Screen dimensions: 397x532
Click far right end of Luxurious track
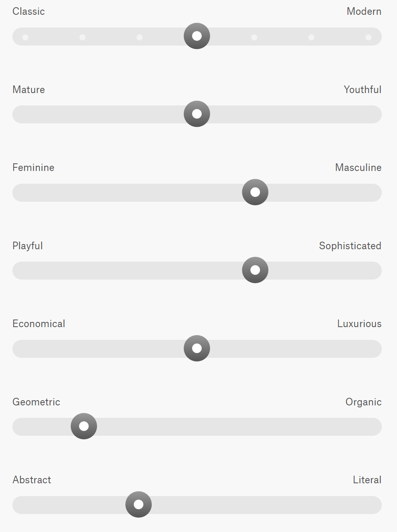click(373, 349)
